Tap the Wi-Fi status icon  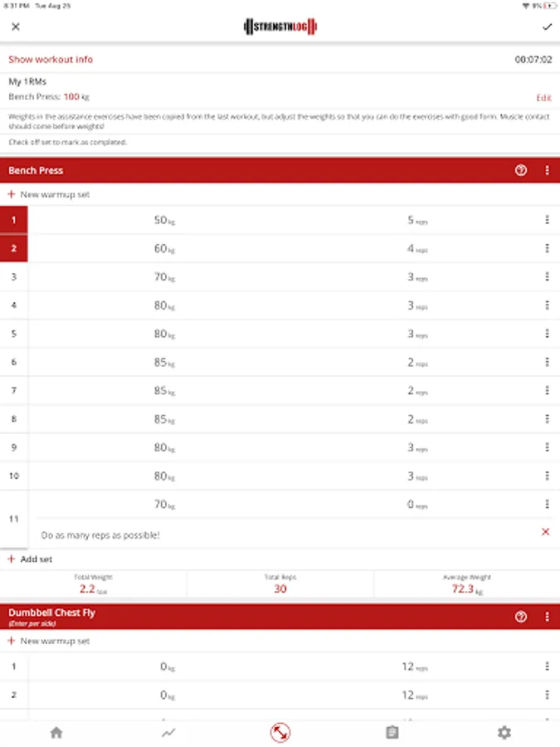point(526,6)
